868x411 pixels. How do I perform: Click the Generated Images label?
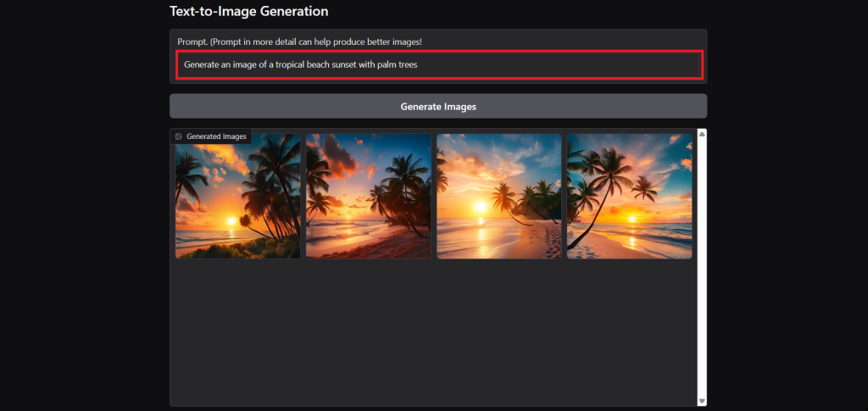pos(216,136)
